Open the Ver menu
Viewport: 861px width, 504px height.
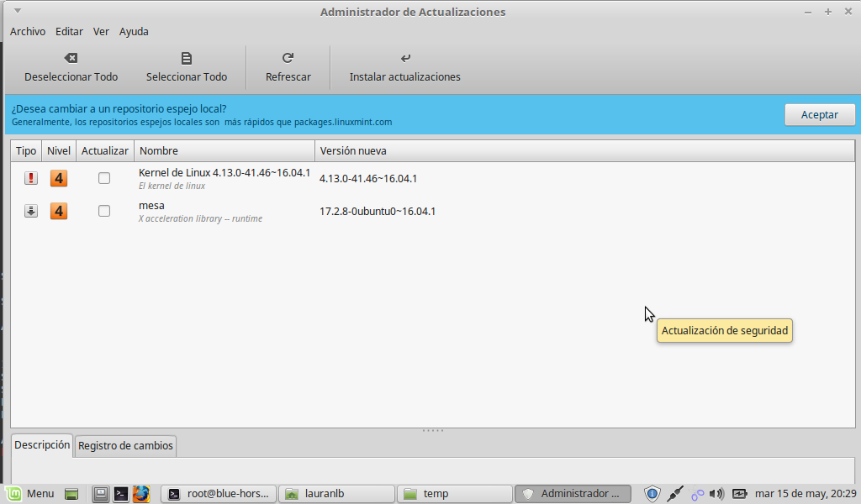coord(101,31)
